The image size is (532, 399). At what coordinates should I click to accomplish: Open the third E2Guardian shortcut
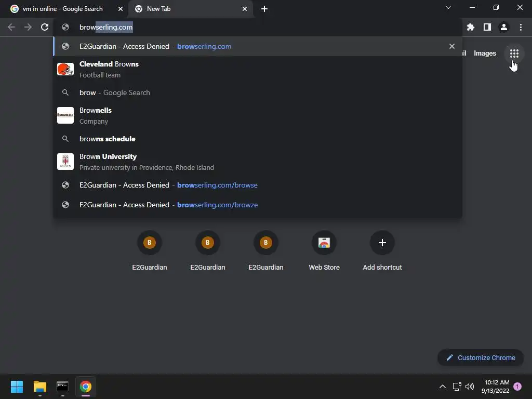(x=265, y=250)
